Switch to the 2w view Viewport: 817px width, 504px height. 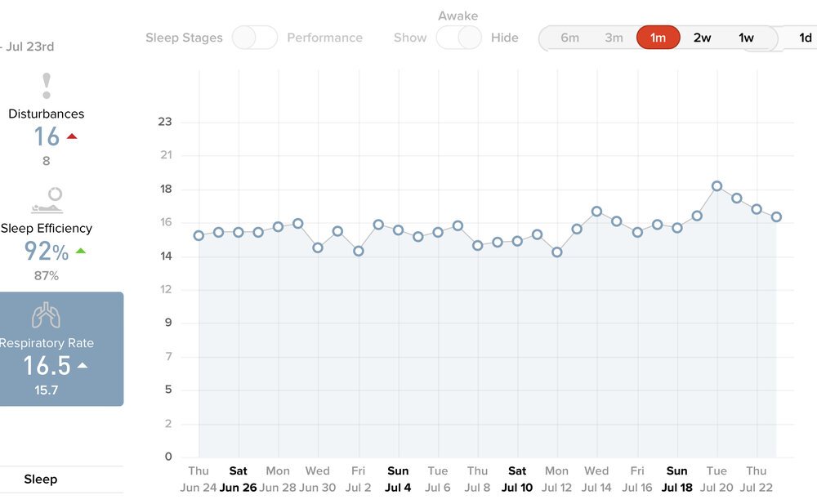[701, 37]
